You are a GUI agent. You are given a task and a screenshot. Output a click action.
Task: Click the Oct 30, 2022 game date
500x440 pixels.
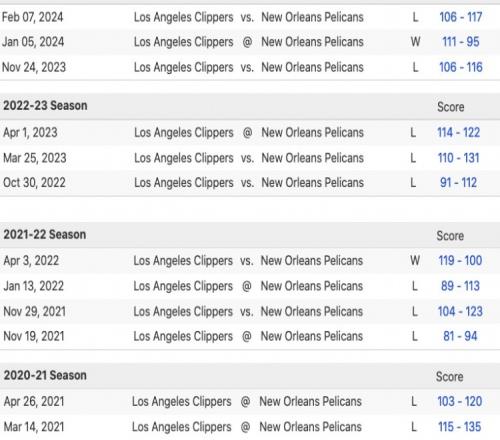coord(34,183)
